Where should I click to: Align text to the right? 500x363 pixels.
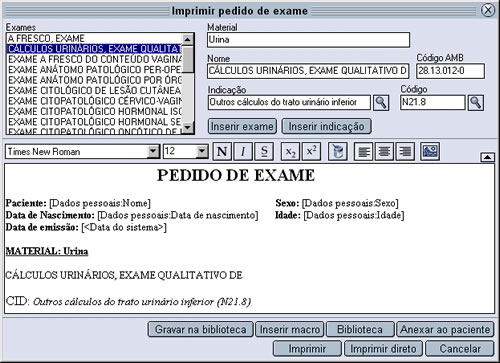click(x=405, y=152)
